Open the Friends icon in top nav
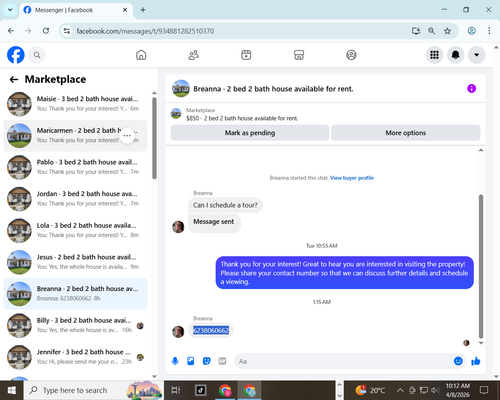The height and width of the screenshot is (400, 500). pos(193,55)
